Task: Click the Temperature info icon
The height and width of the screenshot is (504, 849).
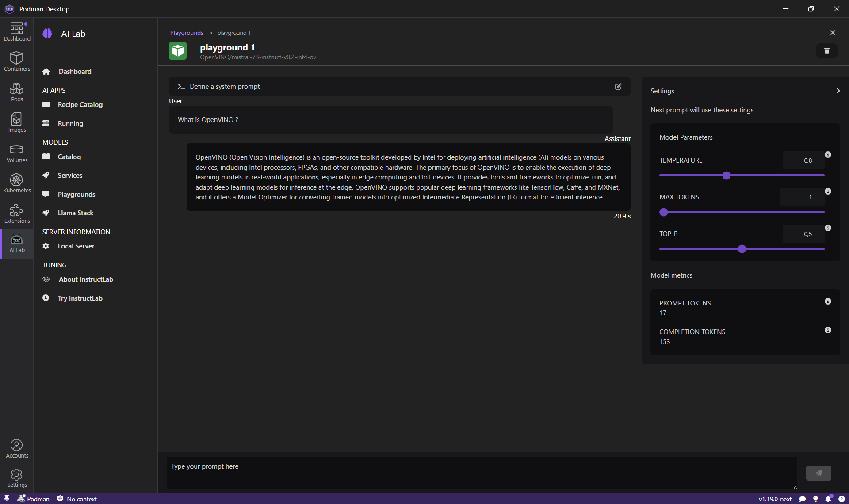Action: (828, 155)
